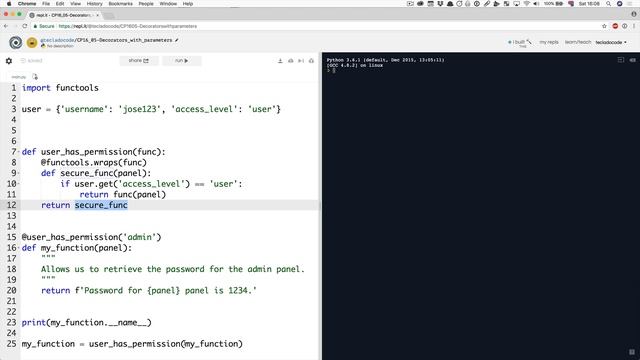This screenshot has height=360, width=640.
Task: Click the share button
Action: click(x=139, y=61)
